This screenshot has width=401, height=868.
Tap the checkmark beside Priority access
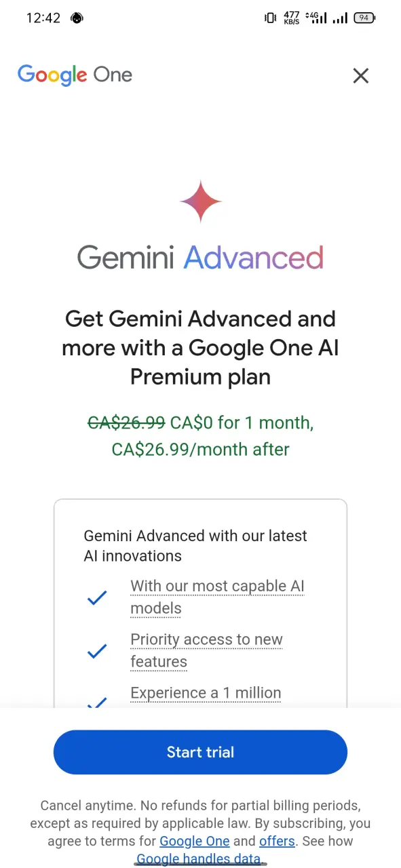pos(97,651)
